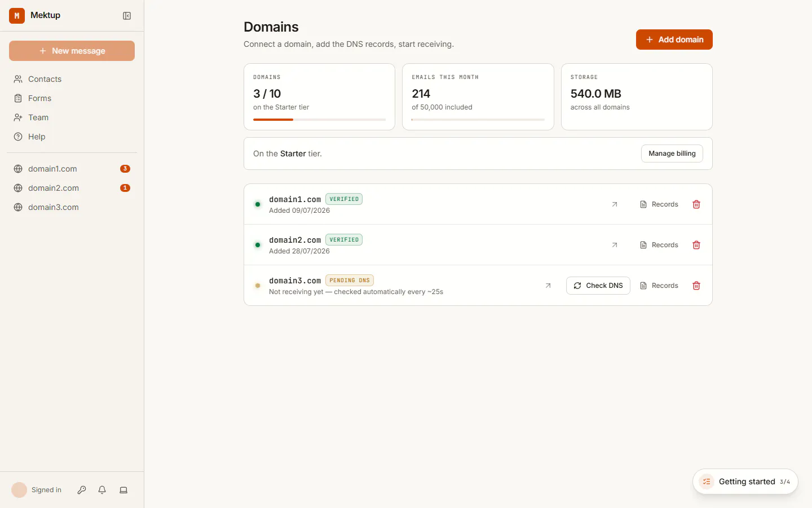Click the VERIFIED badge on domain1.com
The width and height of the screenshot is (812, 508).
point(344,199)
